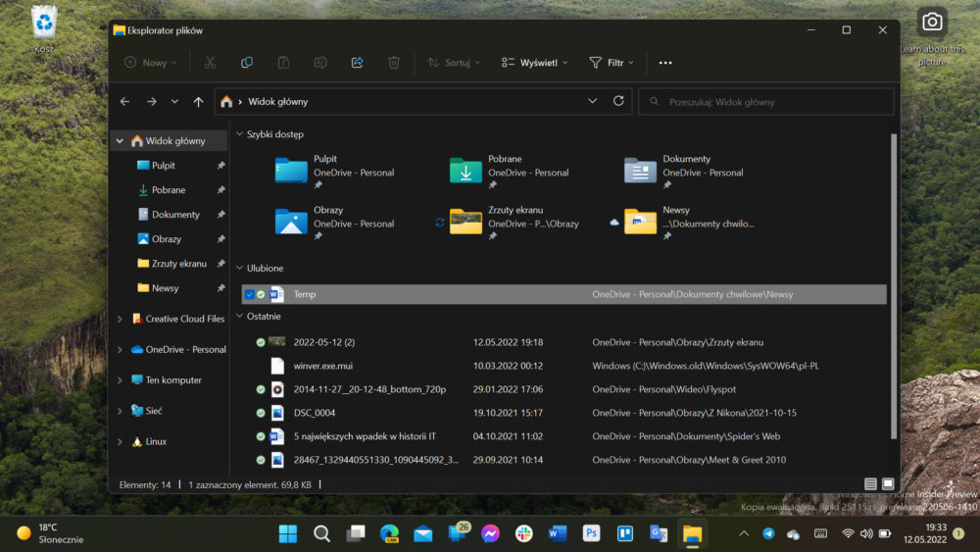The height and width of the screenshot is (552, 980).
Task: Click the Delete trash icon
Action: [x=394, y=63]
